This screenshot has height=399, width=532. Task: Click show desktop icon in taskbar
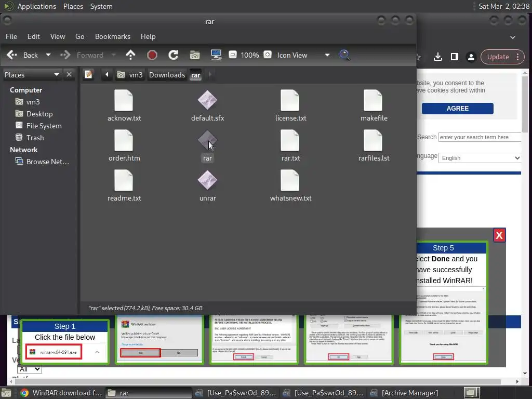(x=6, y=393)
